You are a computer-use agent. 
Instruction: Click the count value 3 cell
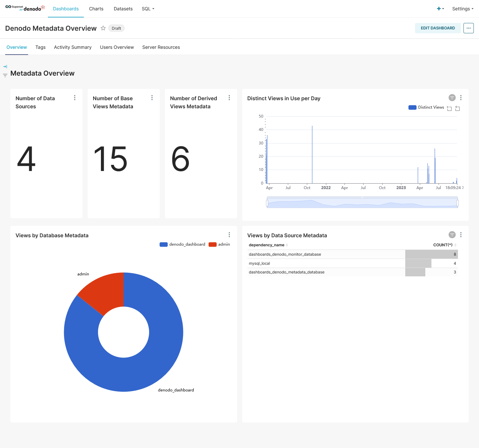click(x=432, y=272)
